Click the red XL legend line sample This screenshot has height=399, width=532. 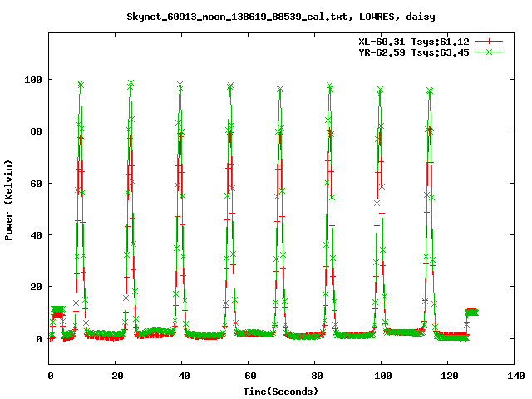(489, 42)
